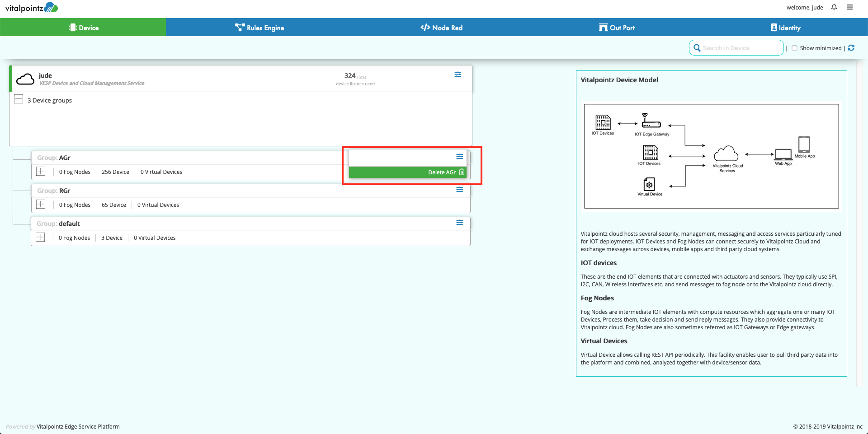This screenshot has height=434, width=868.
Task: Click the search magnifier icon
Action: click(x=697, y=48)
